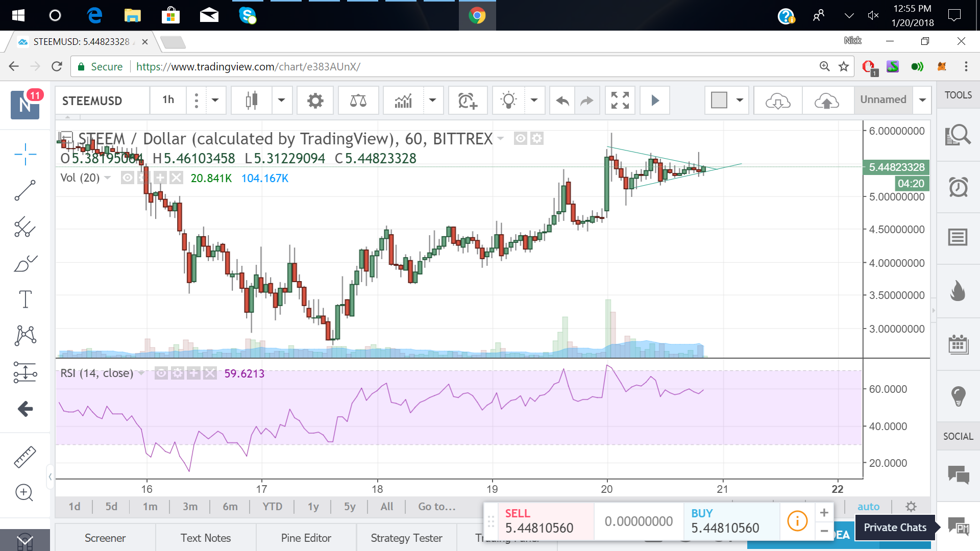Expand the ideas lightbulb dropdown arrow

tap(534, 101)
